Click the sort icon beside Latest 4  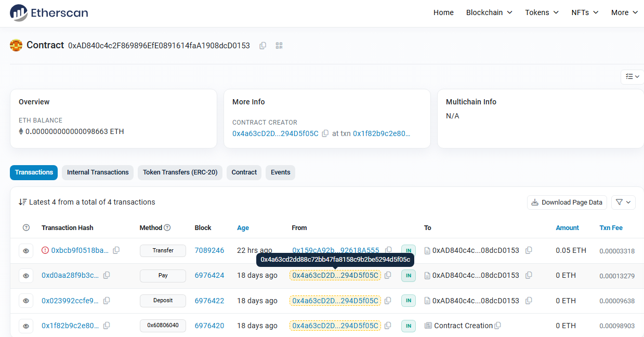click(x=22, y=202)
